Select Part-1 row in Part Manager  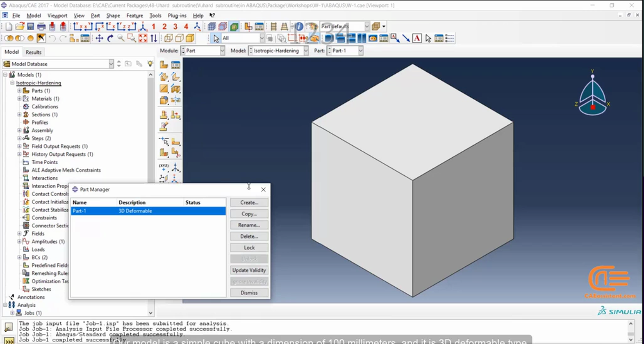pos(148,211)
